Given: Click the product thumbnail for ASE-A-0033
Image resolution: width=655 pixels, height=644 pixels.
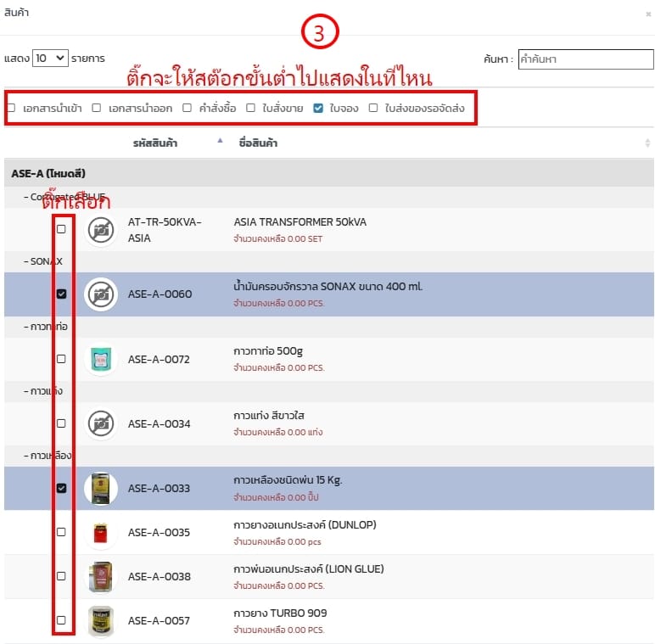Looking at the screenshot, I should 101,489.
